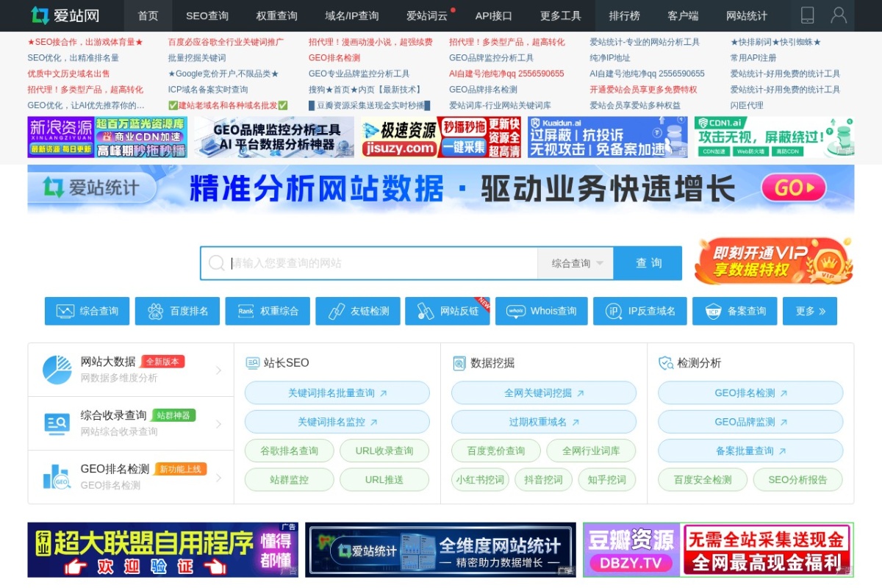Click the 谷歌排名查询 pill
Image resolution: width=882 pixels, height=588 pixels.
click(x=290, y=451)
